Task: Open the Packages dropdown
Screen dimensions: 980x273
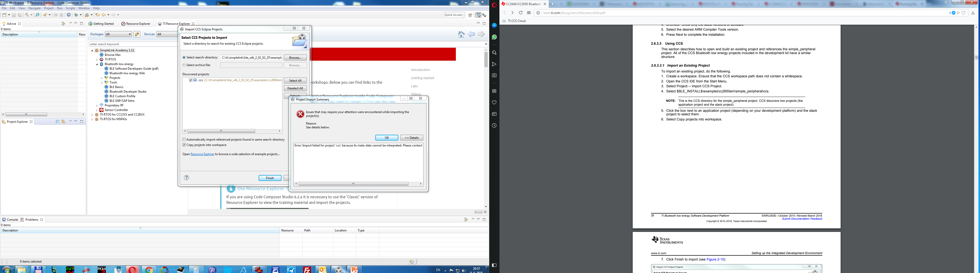Action: pyautogui.click(x=118, y=34)
